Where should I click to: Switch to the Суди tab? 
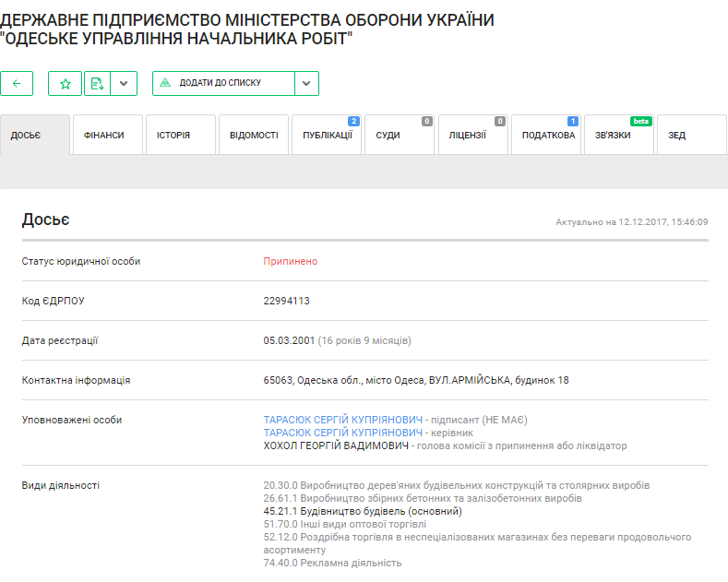(400, 136)
